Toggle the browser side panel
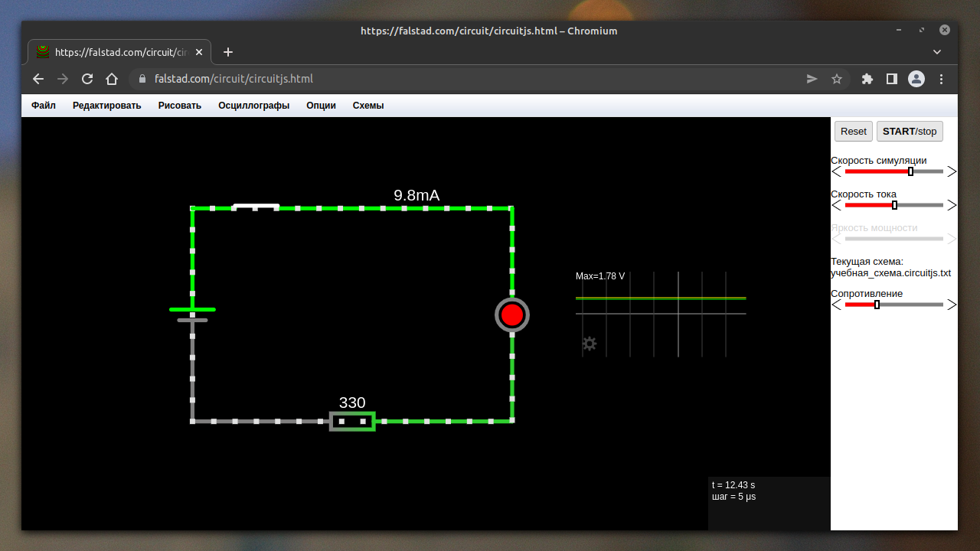The width and height of the screenshot is (980, 551). click(892, 79)
